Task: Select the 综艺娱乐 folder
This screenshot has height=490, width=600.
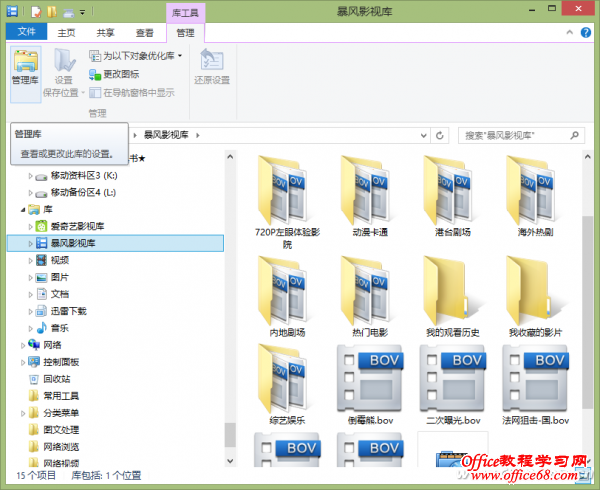Action: point(287,384)
